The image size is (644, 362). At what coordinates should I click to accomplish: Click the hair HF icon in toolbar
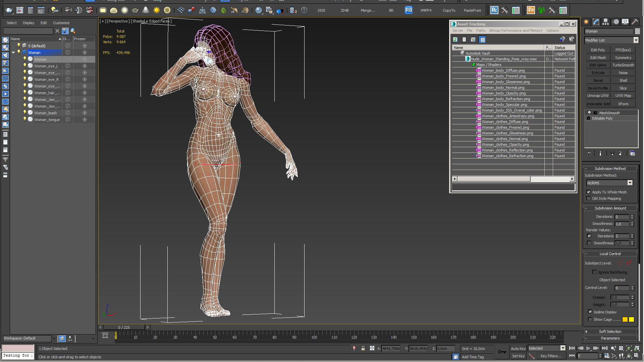click(x=234, y=10)
